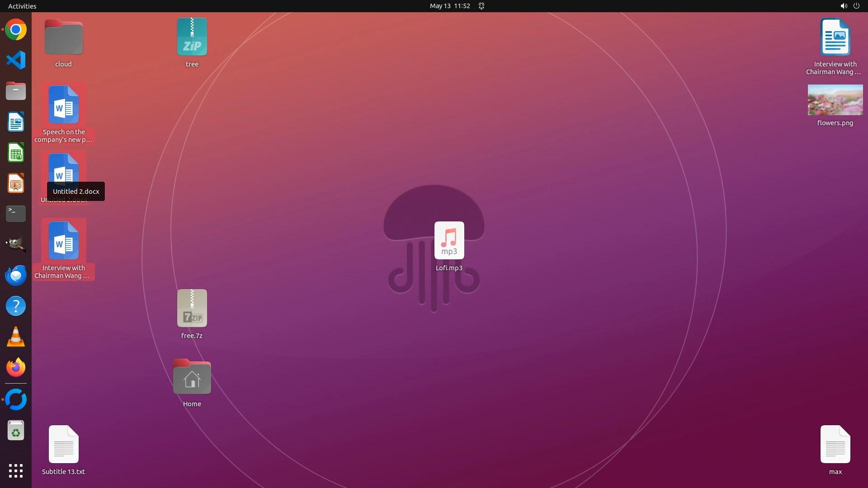Open Google Chrome from the dock
The image size is (868, 488).
16,30
